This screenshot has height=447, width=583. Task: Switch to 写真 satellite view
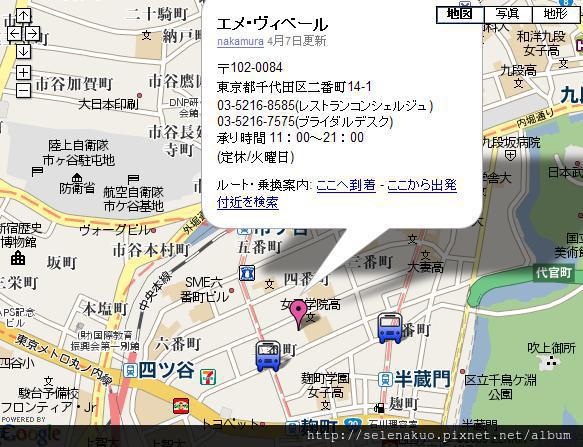tap(508, 15)
